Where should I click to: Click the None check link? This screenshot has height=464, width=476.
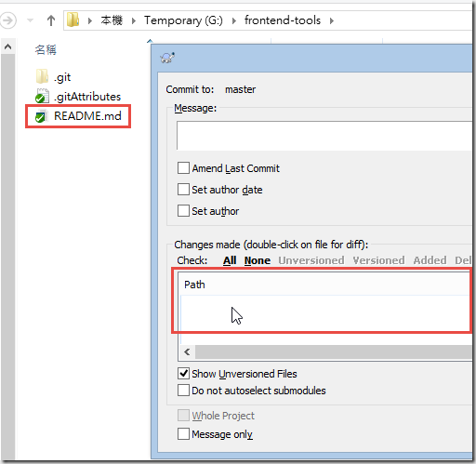click(x=258, y=260)
